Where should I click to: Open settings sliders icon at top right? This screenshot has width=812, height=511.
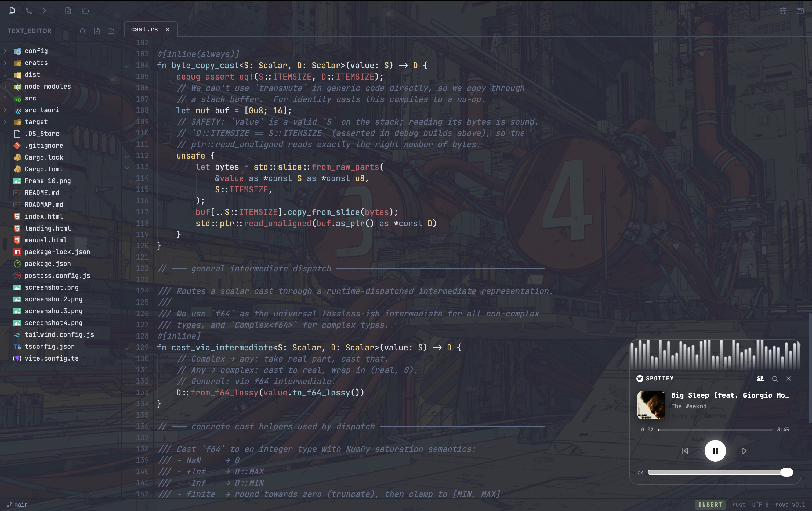[783, 11]
